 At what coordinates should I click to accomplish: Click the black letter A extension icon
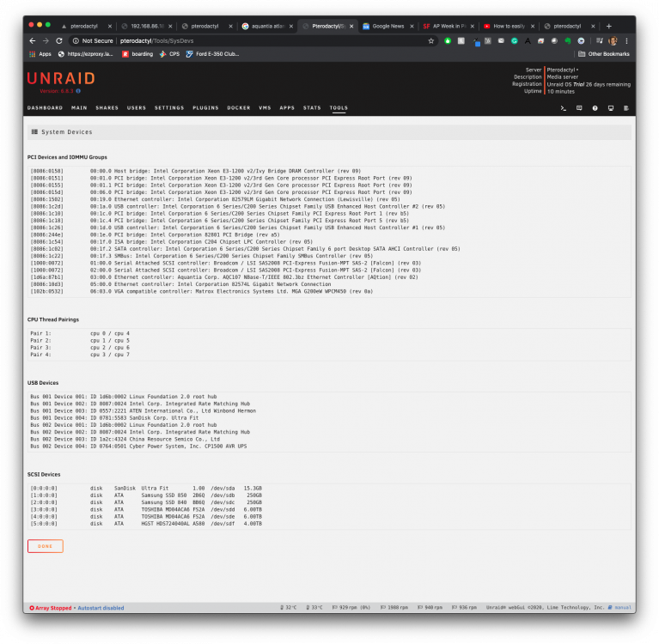point(528,40)
